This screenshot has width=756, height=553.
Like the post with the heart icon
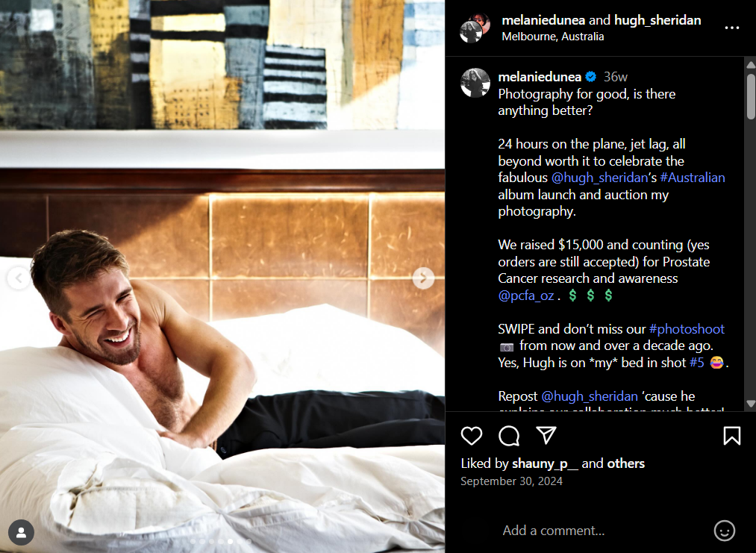471,436
